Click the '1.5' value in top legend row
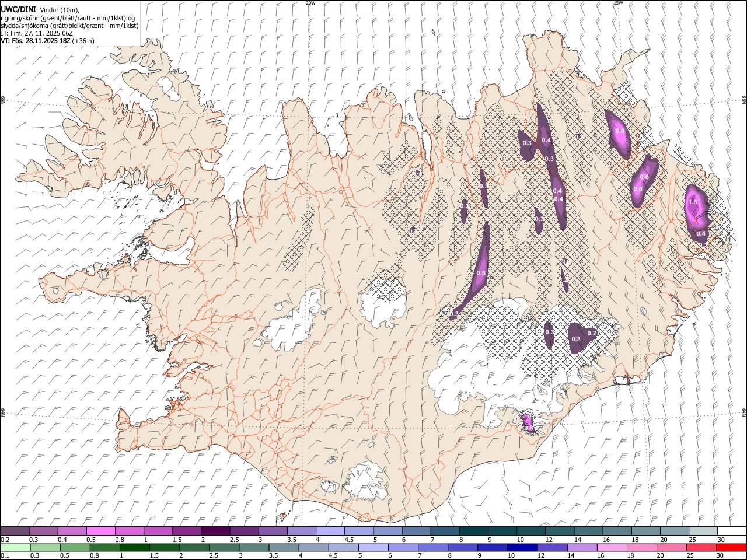 (x=176, y=540)
